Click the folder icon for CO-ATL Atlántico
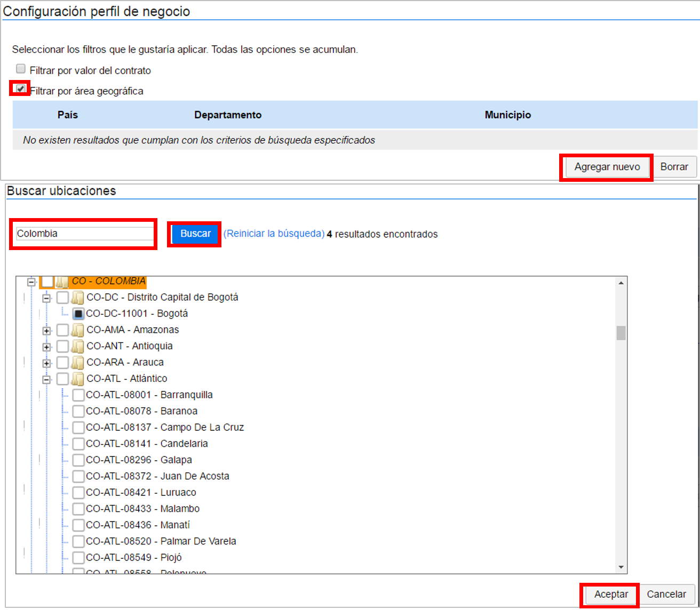This screenshot has width=700, height=610. click(78, 379)
